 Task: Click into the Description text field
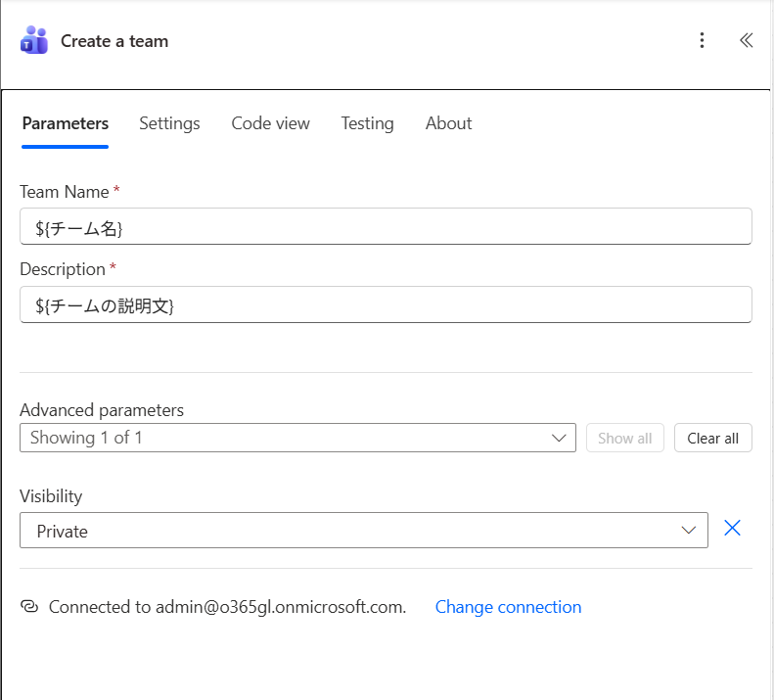[386, 304]
